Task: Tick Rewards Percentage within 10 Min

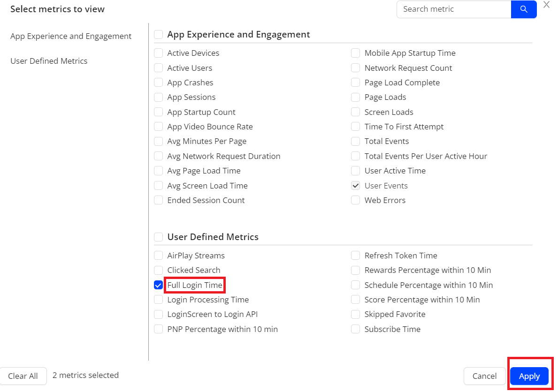Action: coord(356,271)
